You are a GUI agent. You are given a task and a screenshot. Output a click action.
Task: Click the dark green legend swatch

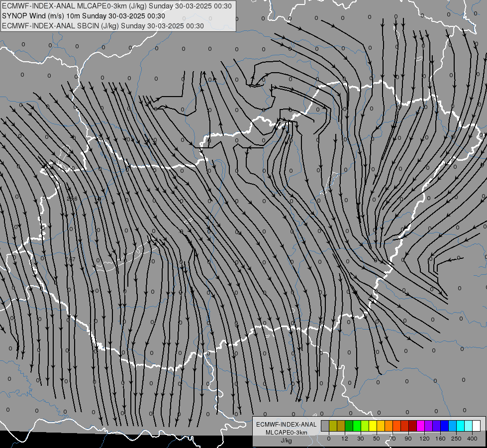pos(349,426)
